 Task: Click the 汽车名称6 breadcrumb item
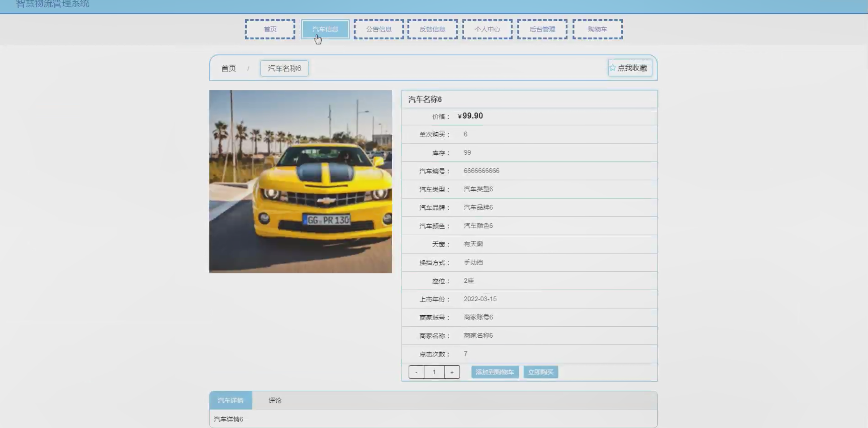click(284, 68)
